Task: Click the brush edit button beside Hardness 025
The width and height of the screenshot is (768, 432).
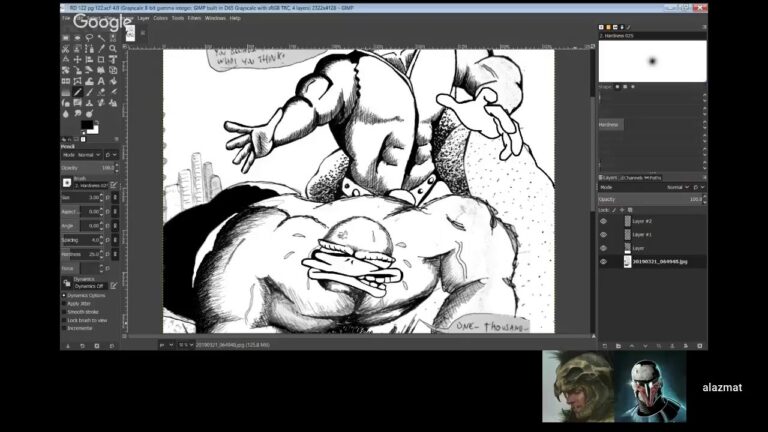Action: [114, 185]
